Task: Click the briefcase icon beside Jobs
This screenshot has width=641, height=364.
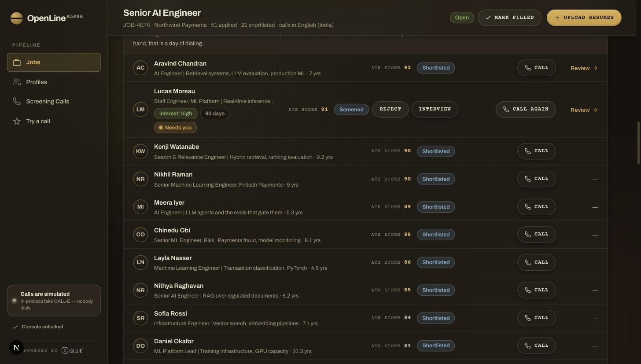Action: pos(17,63)
